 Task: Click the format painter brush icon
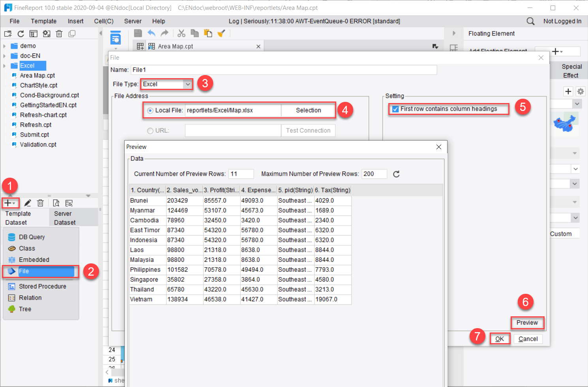pyautogui.click(x=221, y=34)
